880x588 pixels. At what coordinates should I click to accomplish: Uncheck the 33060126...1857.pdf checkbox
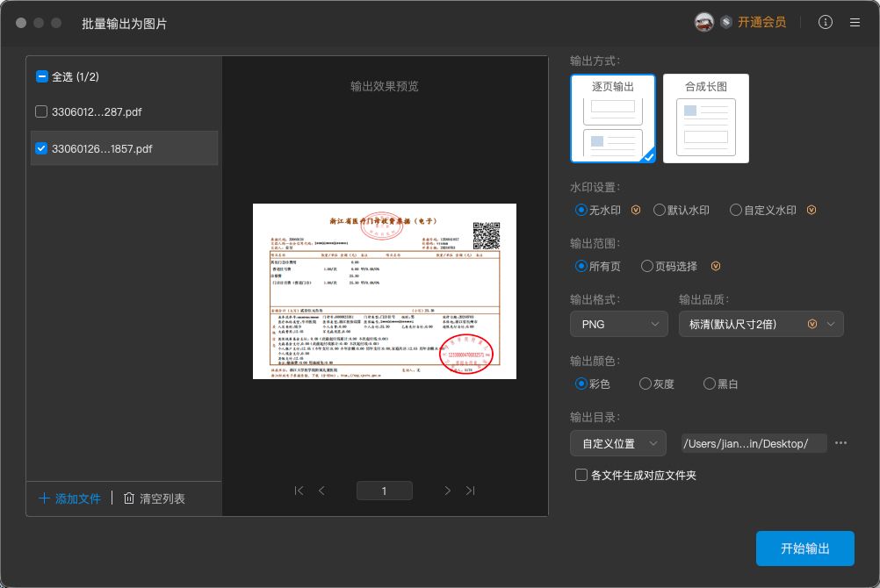click(41, 148)
